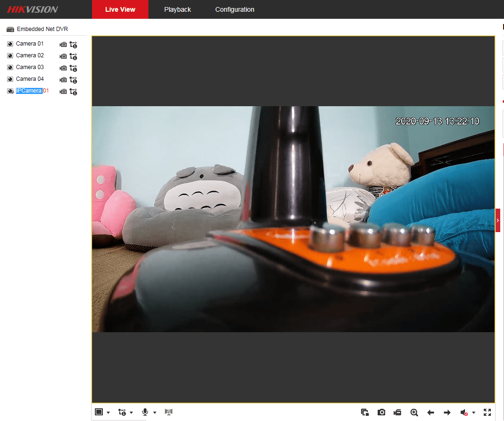Select Camera 04 in the device list

30,79
